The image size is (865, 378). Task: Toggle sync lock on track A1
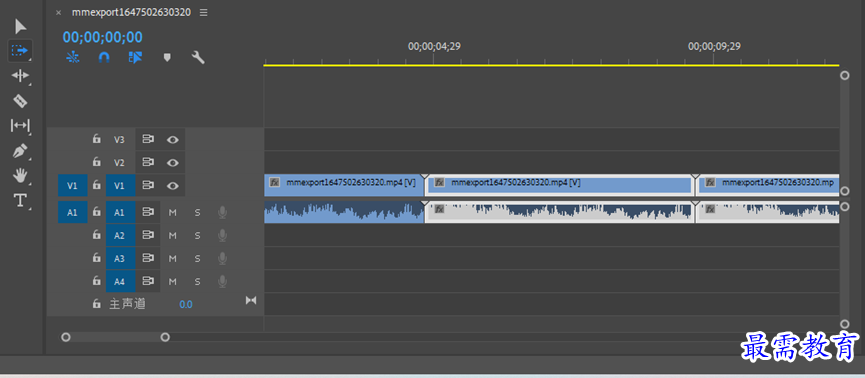[148, 212]
